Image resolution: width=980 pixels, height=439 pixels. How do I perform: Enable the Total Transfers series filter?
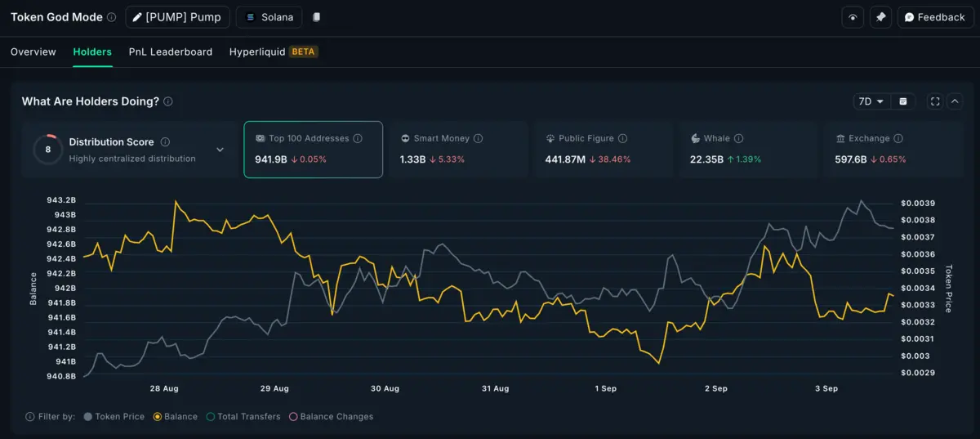tap(243, 416)
